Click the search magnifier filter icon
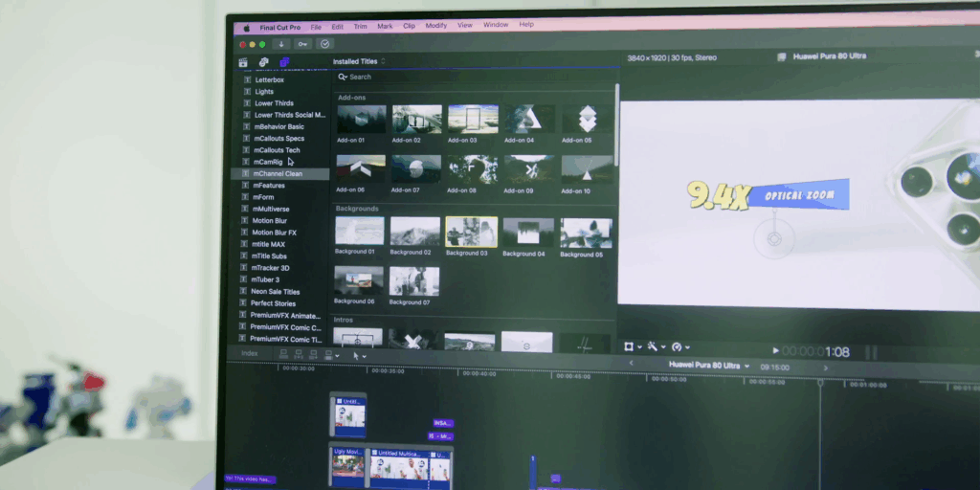 click(x=342, y=77)
